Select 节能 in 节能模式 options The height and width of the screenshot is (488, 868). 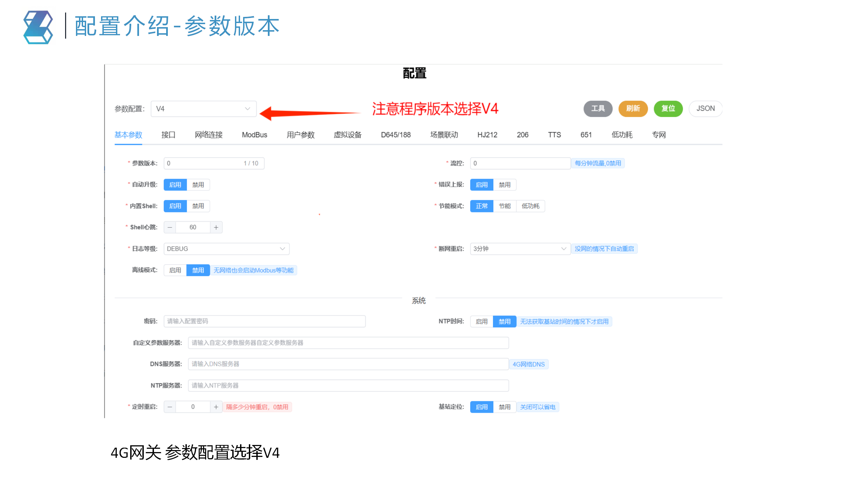tap(505, 206)
